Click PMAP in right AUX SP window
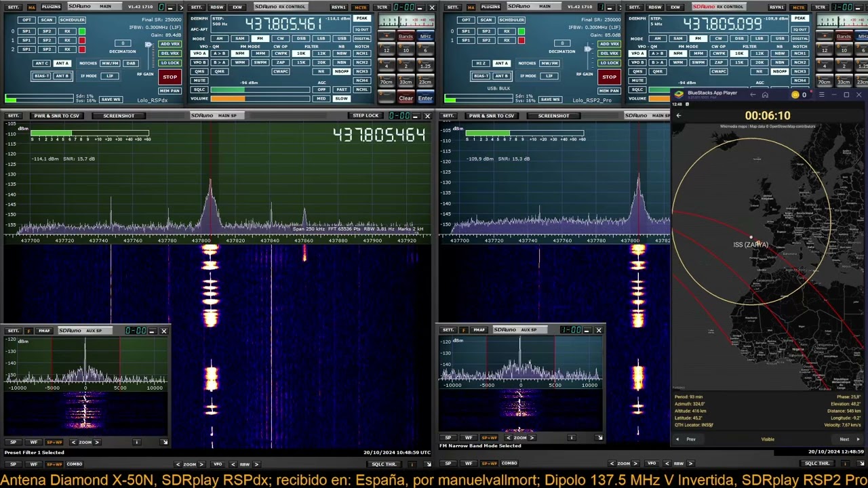 click(x=479, y=330)
